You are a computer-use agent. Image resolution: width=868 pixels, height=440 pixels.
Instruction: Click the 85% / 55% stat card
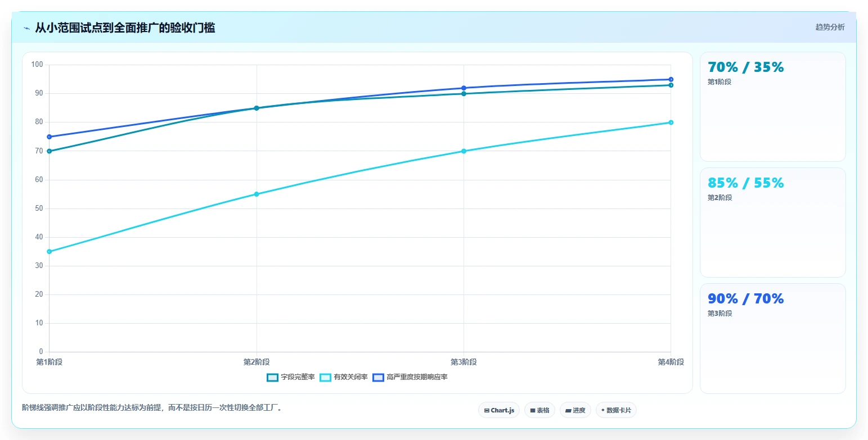tap(772, 223)
